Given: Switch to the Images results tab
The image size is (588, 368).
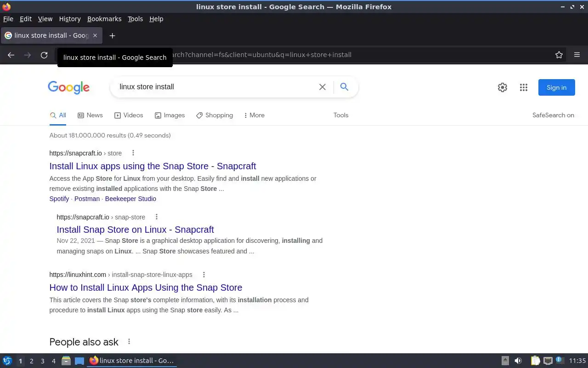Looking at the screenshot, I should [170, 115].
